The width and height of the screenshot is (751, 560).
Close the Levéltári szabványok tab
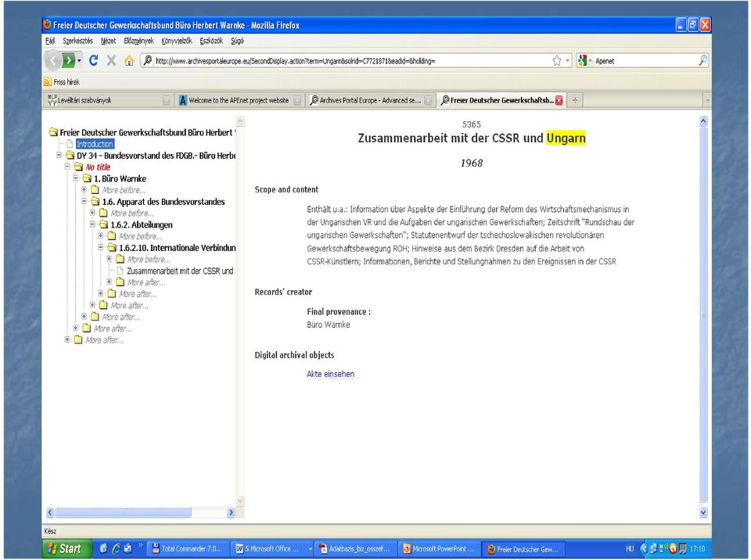pyautogui.click(x=166, y=100)
